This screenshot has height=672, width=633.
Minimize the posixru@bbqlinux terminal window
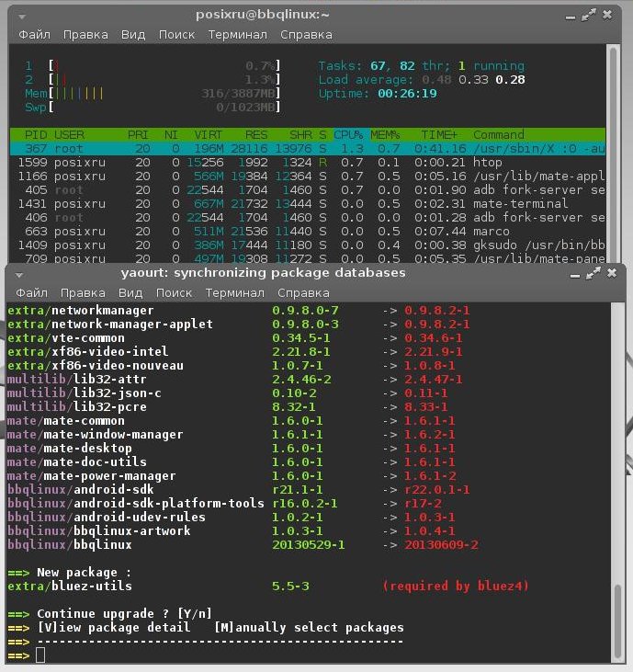pos(570,17)
